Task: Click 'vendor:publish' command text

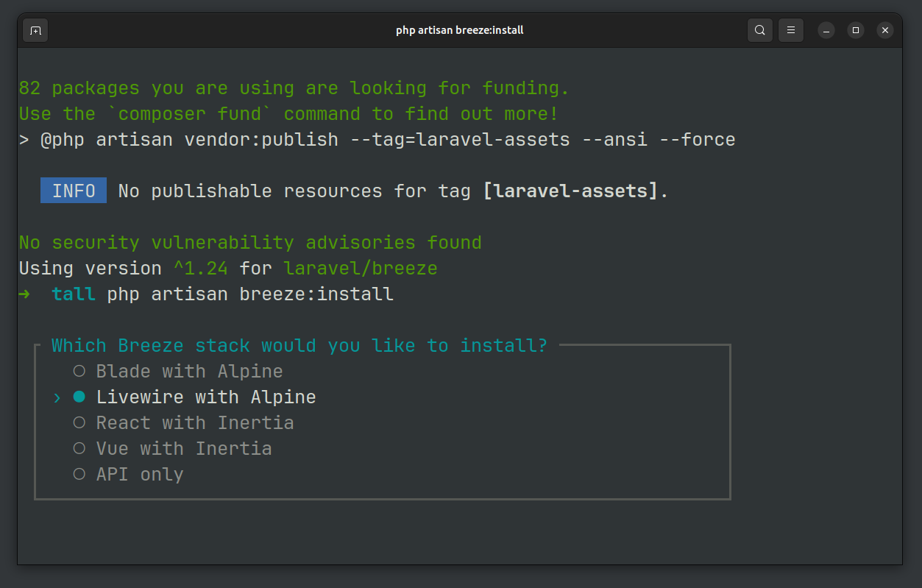Action: tap(261, 139)
